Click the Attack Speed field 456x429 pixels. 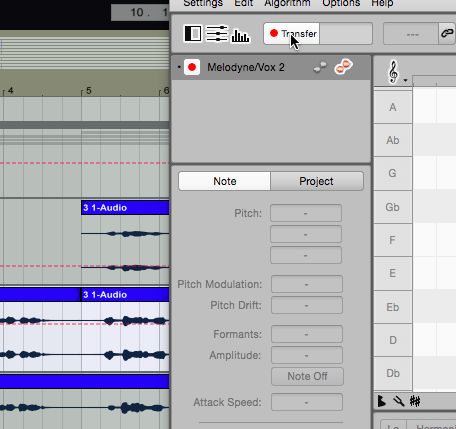click(307, 402)
